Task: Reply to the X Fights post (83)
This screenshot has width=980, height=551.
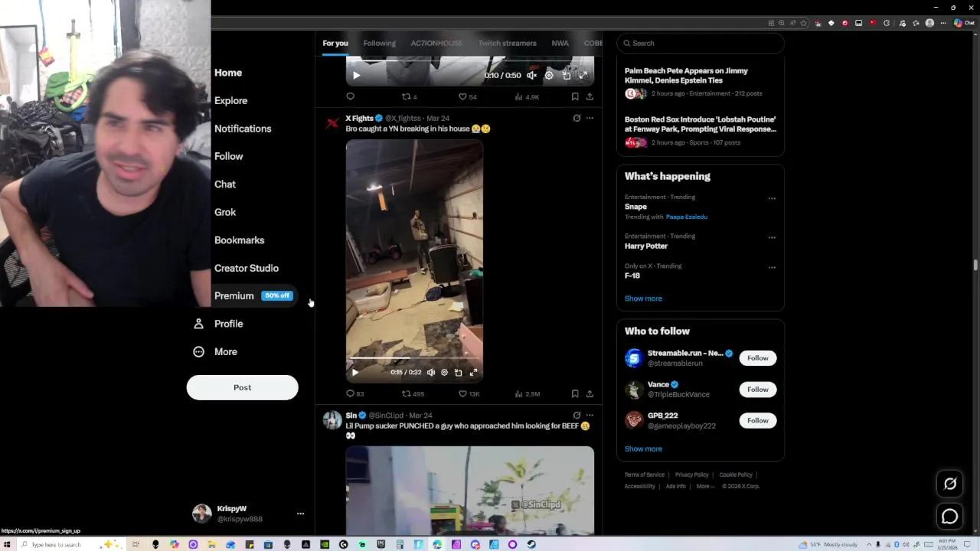Action: point(355,394)
